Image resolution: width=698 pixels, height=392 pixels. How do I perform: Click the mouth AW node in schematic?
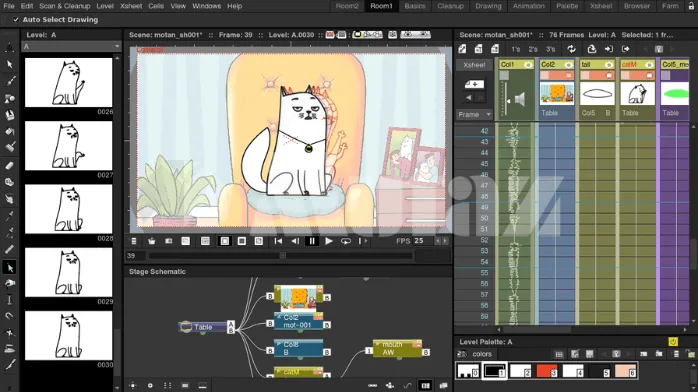click(x=398, y=348)
